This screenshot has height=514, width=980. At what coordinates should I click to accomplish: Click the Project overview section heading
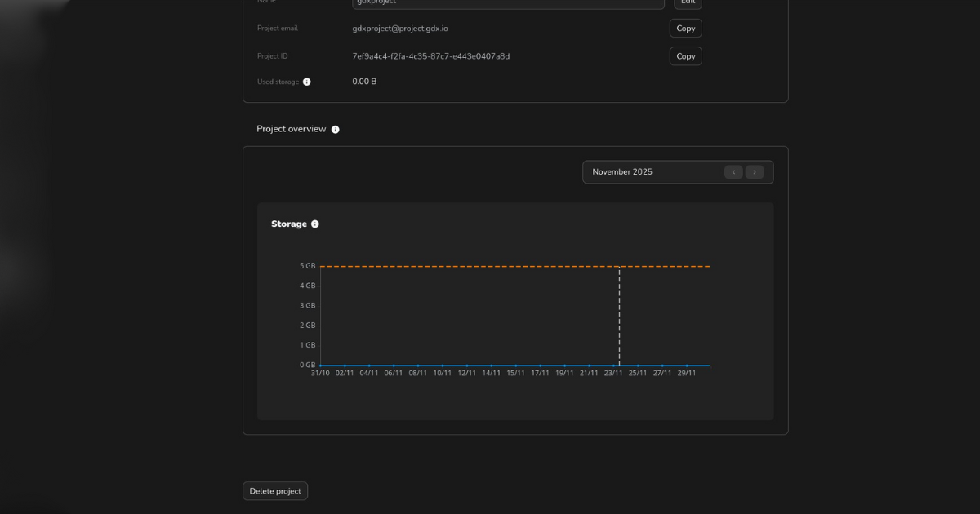292,128
